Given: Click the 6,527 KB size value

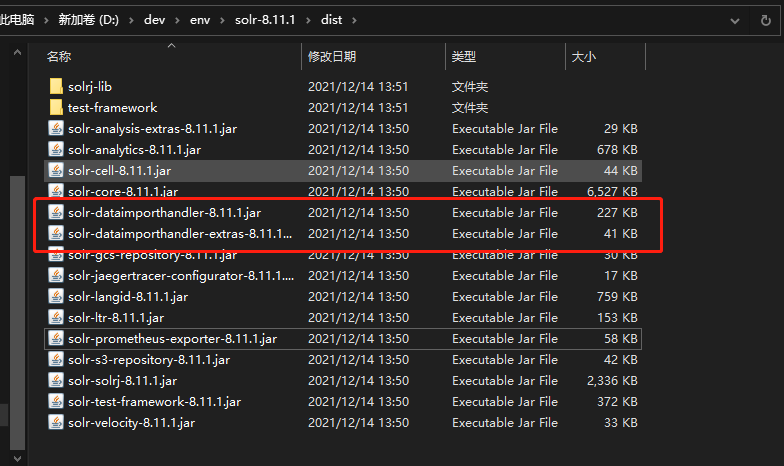Looking at the screenshot, I should coord(612,192).
